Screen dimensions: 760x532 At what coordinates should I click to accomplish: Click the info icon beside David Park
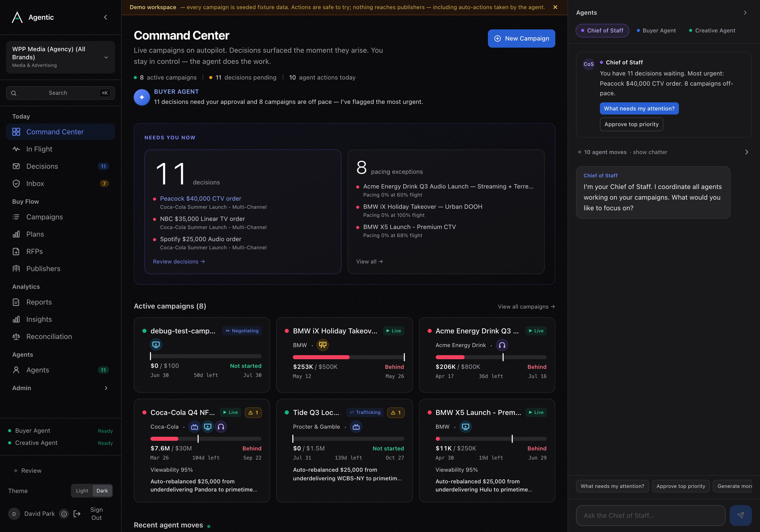[x=64, y=514]
